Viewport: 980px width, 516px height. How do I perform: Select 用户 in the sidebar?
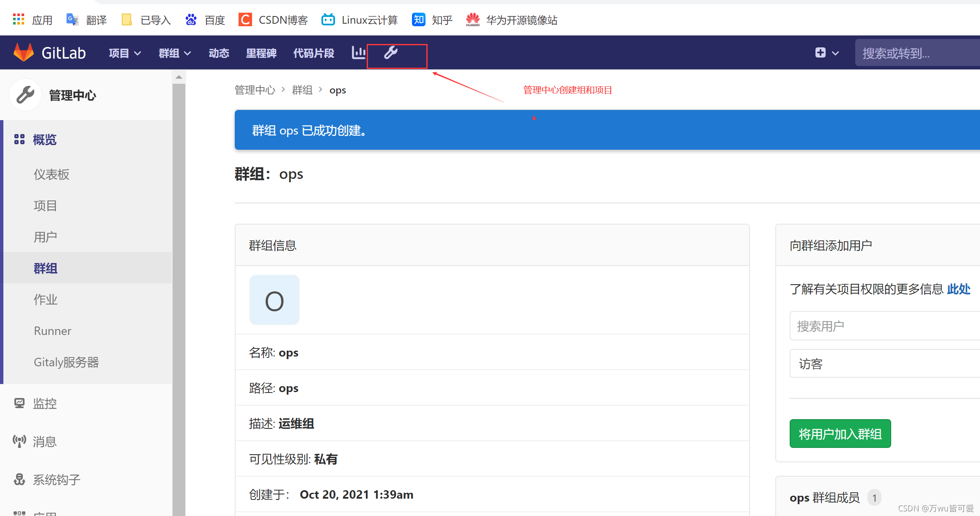tap(45, 237)
